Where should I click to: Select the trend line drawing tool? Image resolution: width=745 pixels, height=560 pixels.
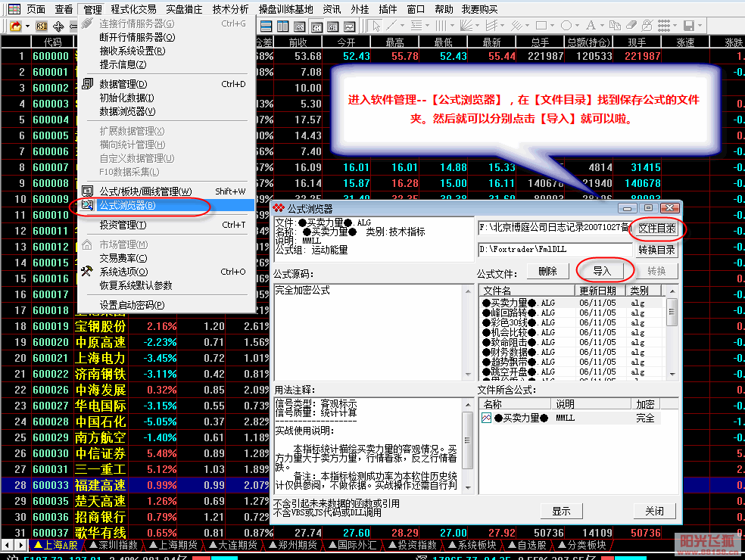coord(391,25)
